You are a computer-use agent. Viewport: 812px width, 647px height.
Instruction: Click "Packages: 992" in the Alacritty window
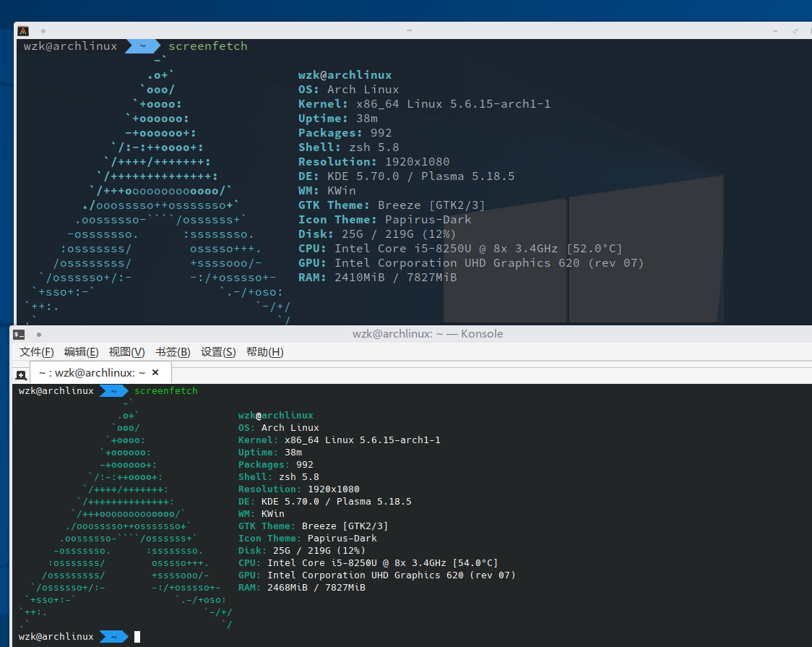click(345, 133)
